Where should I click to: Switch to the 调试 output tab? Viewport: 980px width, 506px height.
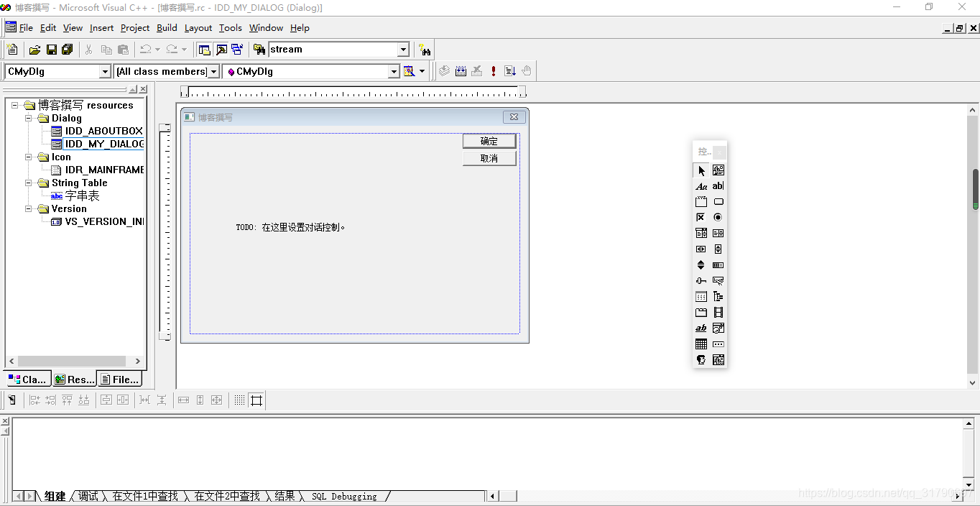pos(88,496)
